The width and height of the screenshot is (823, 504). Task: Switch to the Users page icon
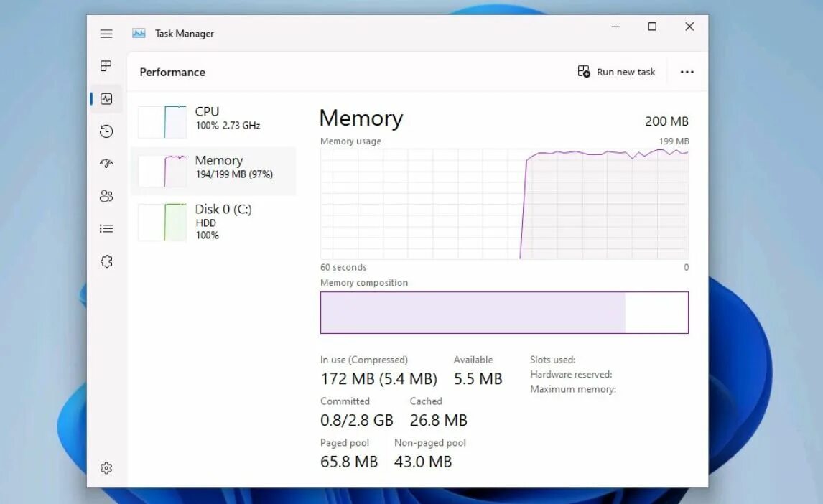(x=106, y=196)
